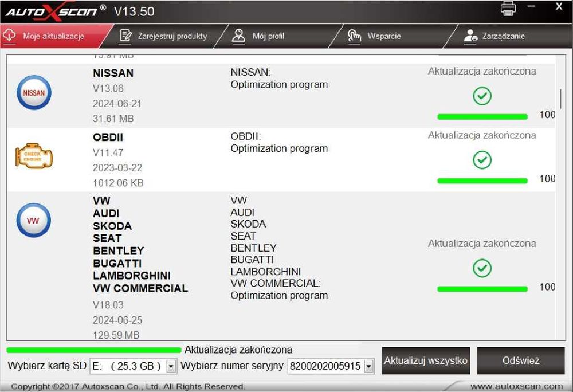Expand the SD card drive dropdown

pyautogui.click(x=171, y=366)
